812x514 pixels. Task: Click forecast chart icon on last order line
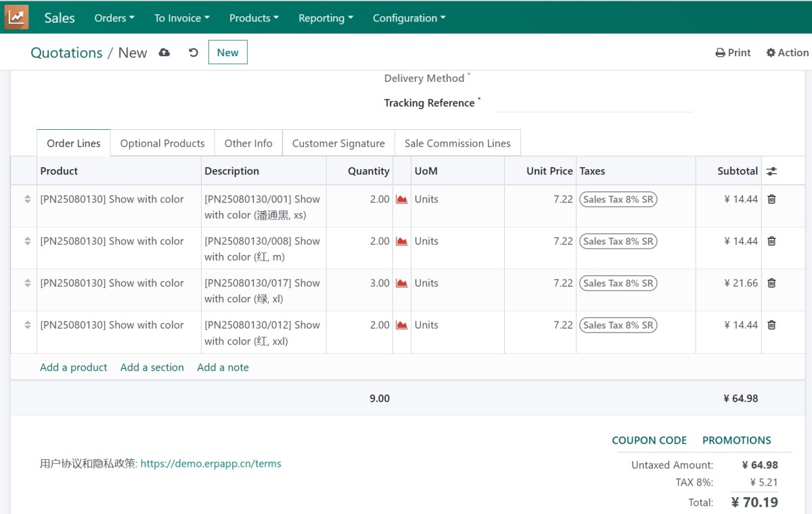[402, 325]
